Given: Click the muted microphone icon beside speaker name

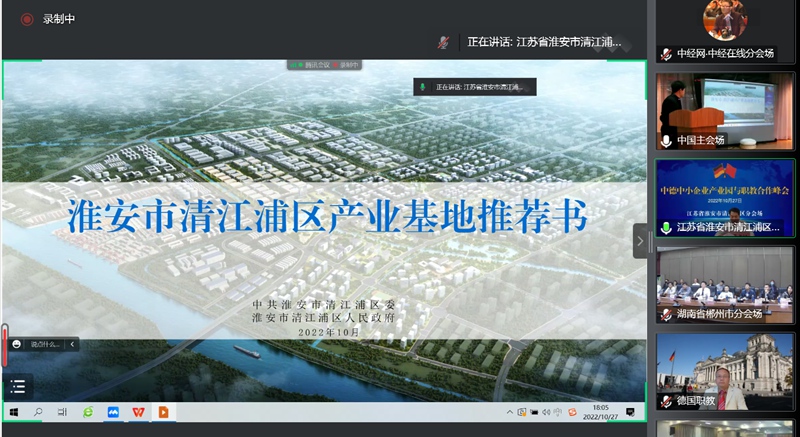Looking at the screenshot, I should tap(442, 42).
